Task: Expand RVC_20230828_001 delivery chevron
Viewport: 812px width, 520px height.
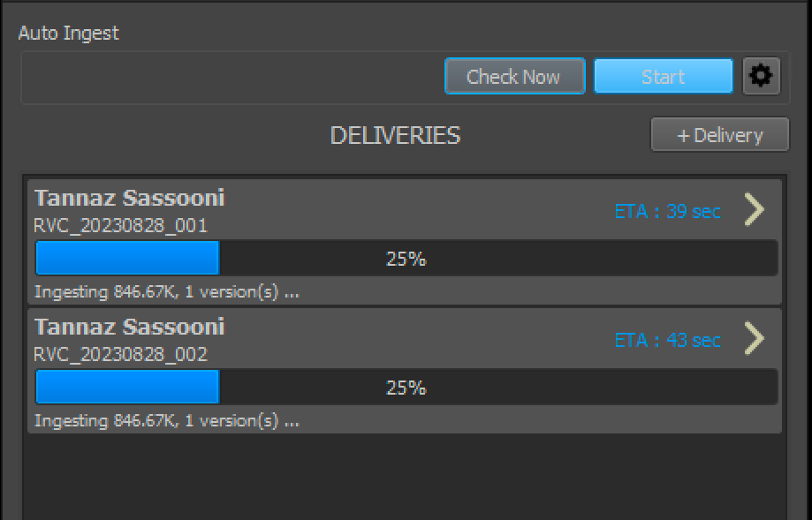Action: pyautogui.click(x=755, y=209)
